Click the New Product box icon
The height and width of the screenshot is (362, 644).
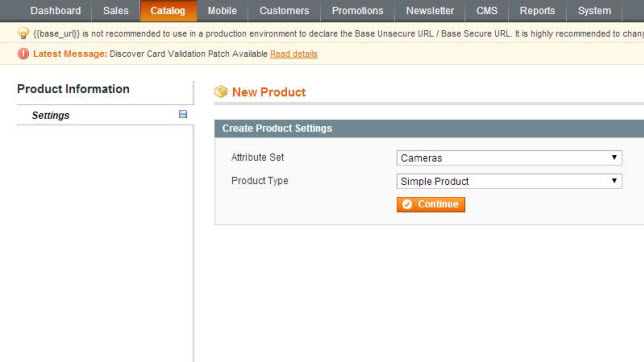221,92
